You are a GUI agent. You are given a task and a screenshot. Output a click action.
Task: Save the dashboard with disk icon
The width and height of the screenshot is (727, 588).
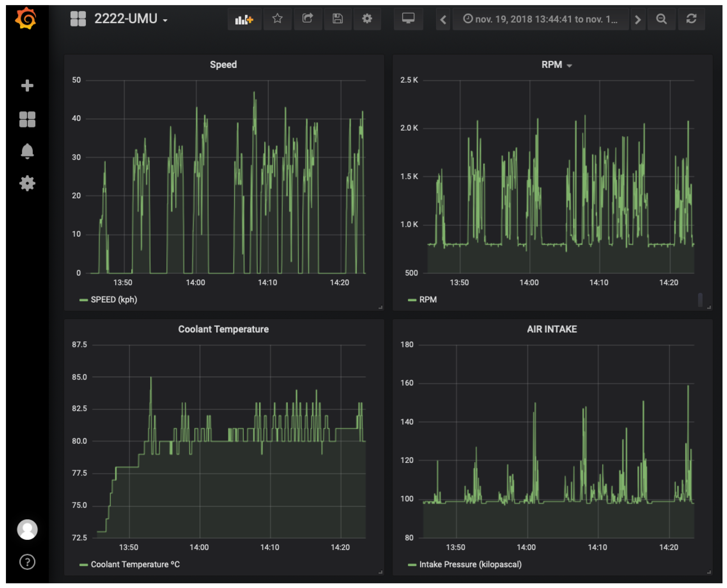tap(338, 19)
